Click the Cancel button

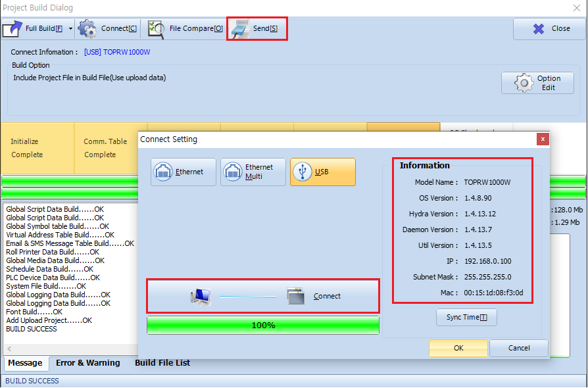[x=519, y=349]
